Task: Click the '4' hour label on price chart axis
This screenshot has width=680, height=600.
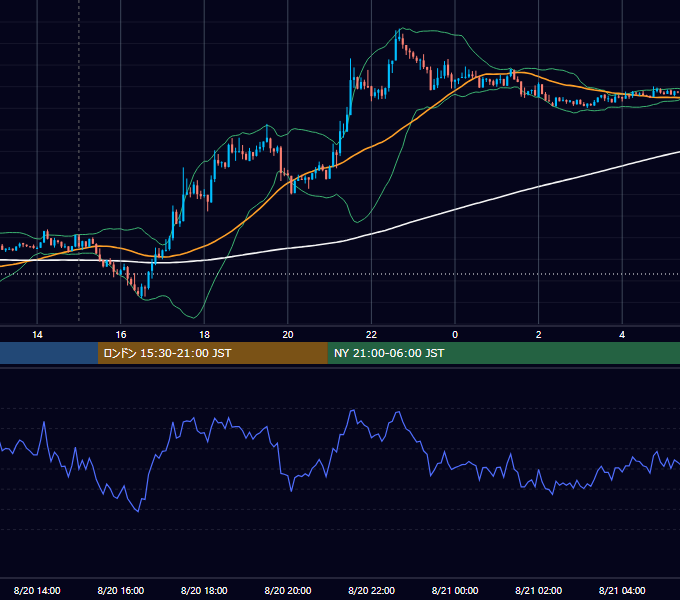Action: 622,335
